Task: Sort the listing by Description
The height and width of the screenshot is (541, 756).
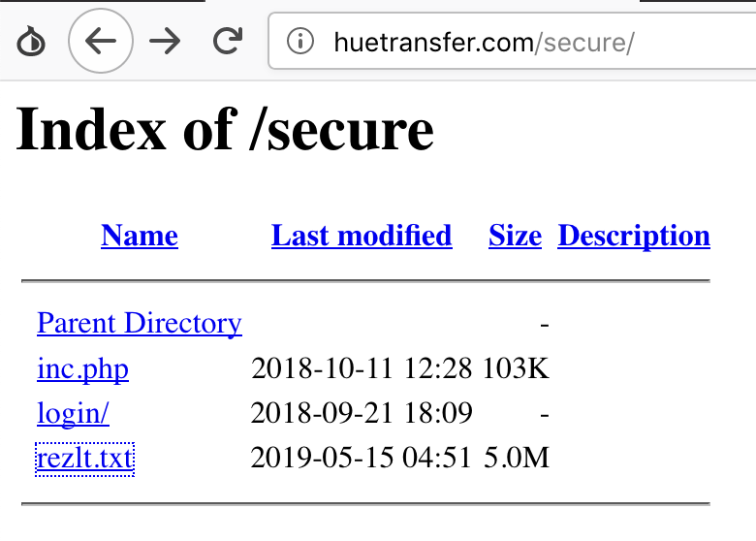Action: coord(634,236)
